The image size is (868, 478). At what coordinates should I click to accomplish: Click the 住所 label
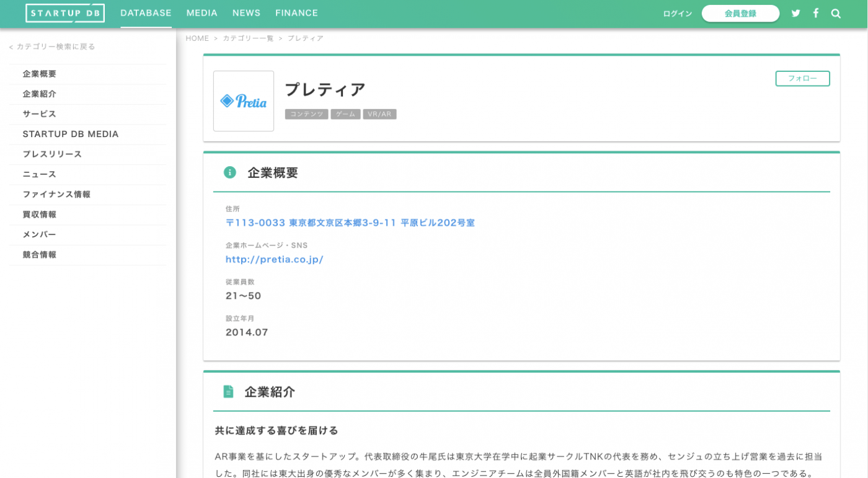click(x=232, y=209)
